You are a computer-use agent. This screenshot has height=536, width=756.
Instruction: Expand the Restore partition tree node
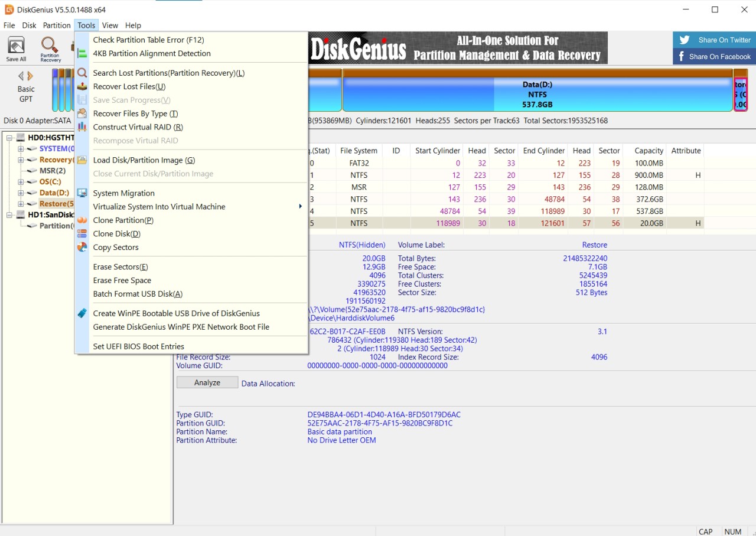pyautogui.click(x=21, y=204)
